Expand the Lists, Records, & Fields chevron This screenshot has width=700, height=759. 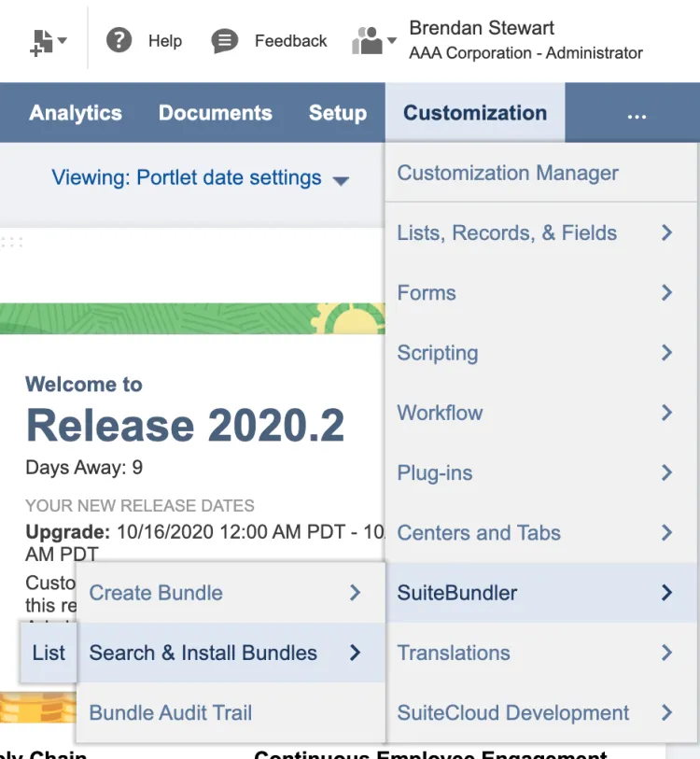coord(666,232)
